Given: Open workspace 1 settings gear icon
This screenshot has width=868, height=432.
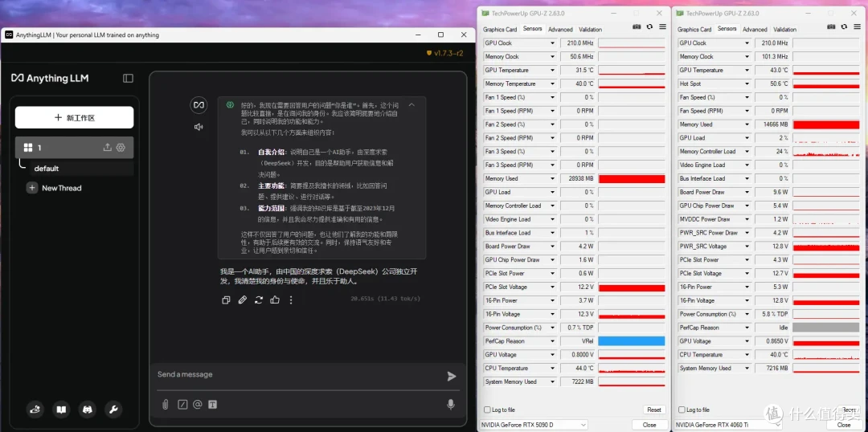Looking at the screenshot, I should 120,148.
